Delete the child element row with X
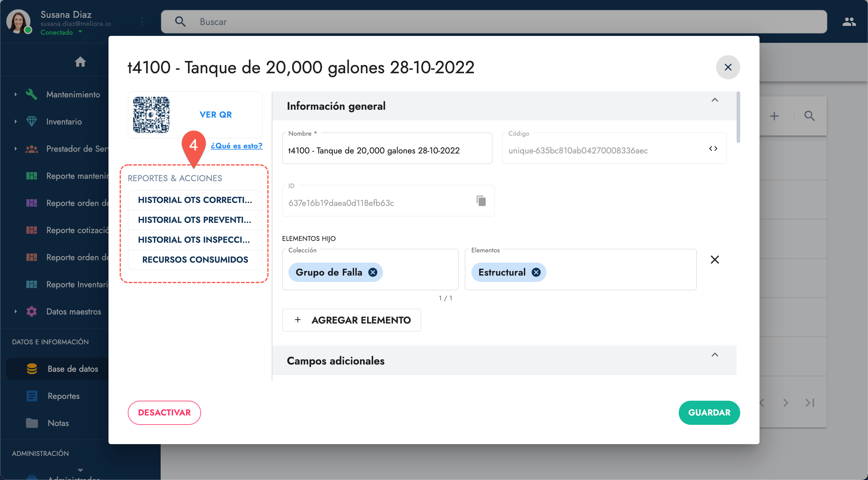 click(x=715, y=260)
